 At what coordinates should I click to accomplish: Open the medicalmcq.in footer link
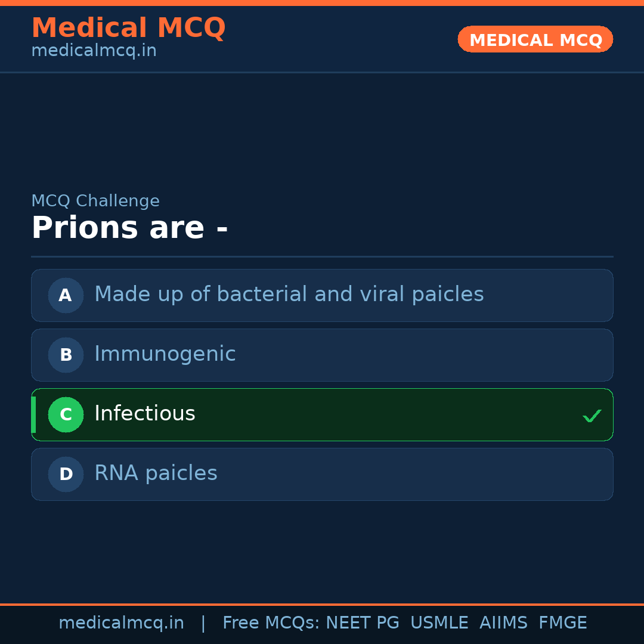pos(121,623)
